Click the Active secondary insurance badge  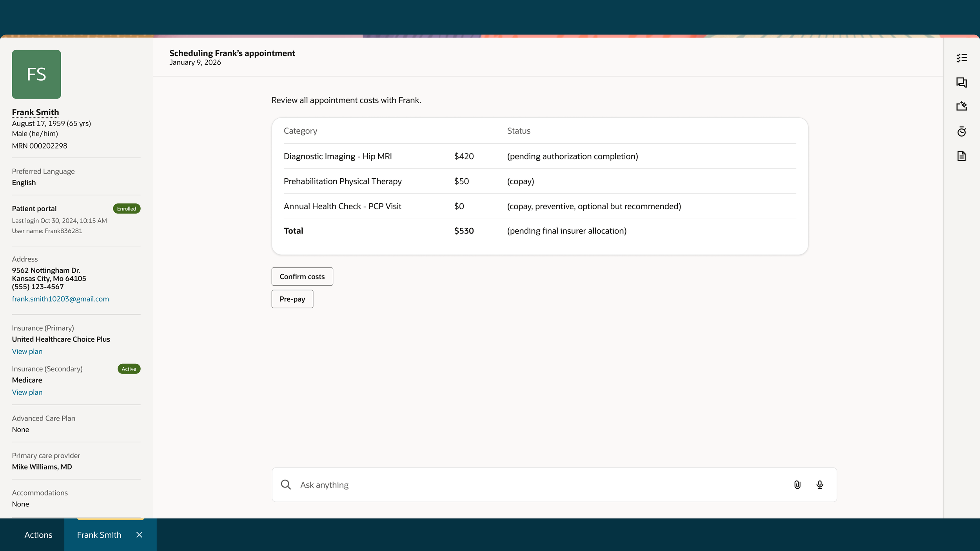point(129,369)
